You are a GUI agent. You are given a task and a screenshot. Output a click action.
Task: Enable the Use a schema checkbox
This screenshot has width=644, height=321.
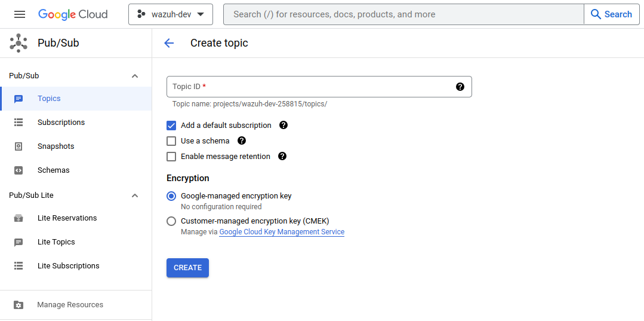click(171, 141)
